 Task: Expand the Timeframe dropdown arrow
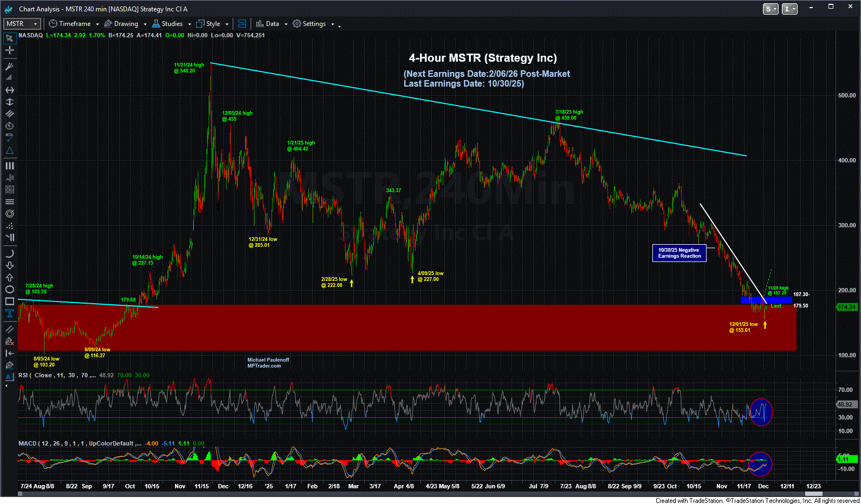pyautogui.click(x=98, y=24)
